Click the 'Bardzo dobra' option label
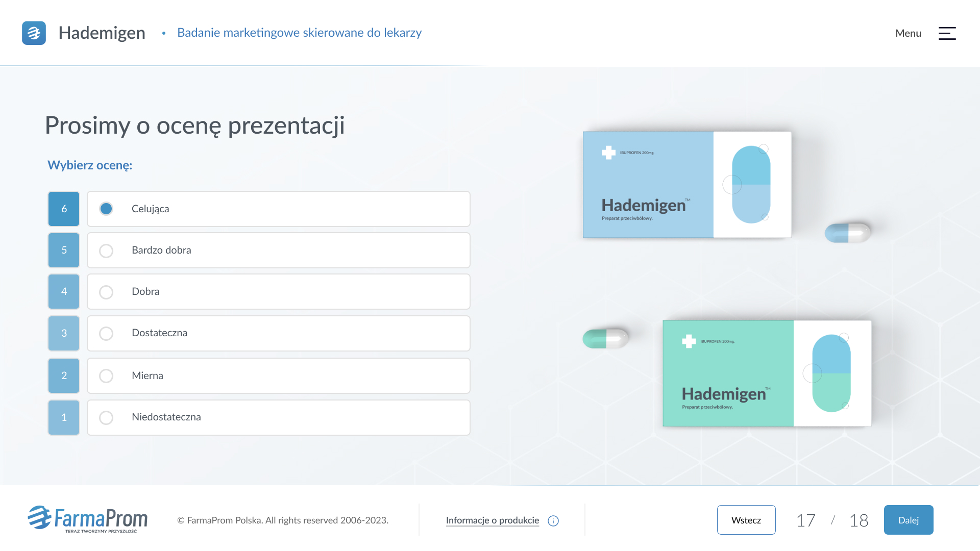 pos(161,250)
